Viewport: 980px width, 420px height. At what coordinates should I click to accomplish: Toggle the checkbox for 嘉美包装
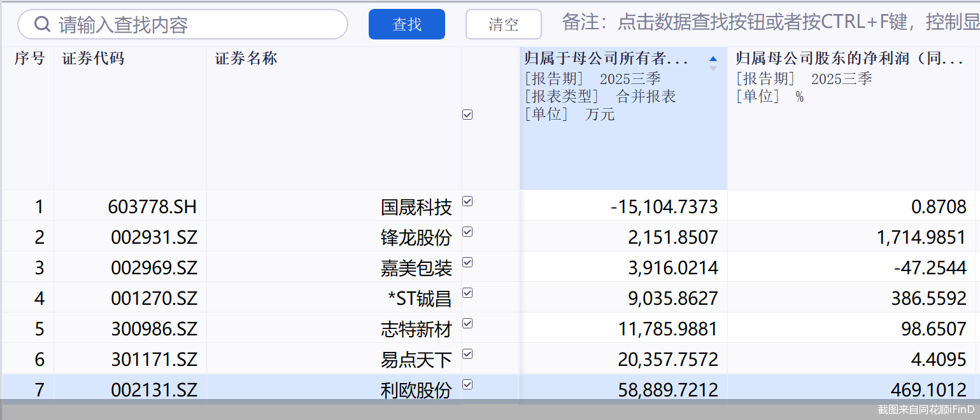coord(467,262)
